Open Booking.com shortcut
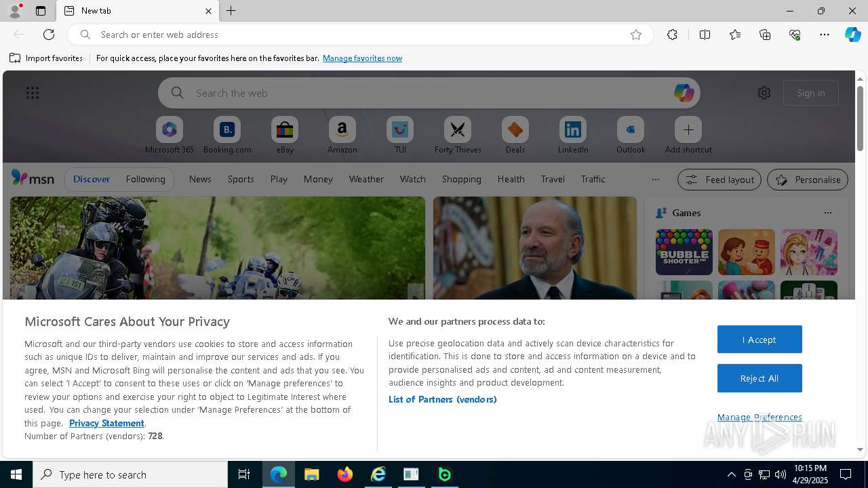Screen dimensions: 868x488 (227, 136)
